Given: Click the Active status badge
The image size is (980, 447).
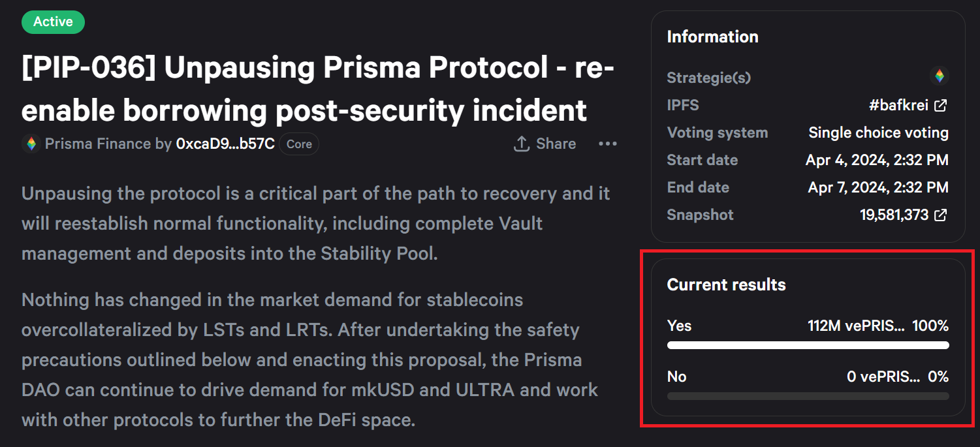Looking at the screenshot, I should [x=53, y=22].
